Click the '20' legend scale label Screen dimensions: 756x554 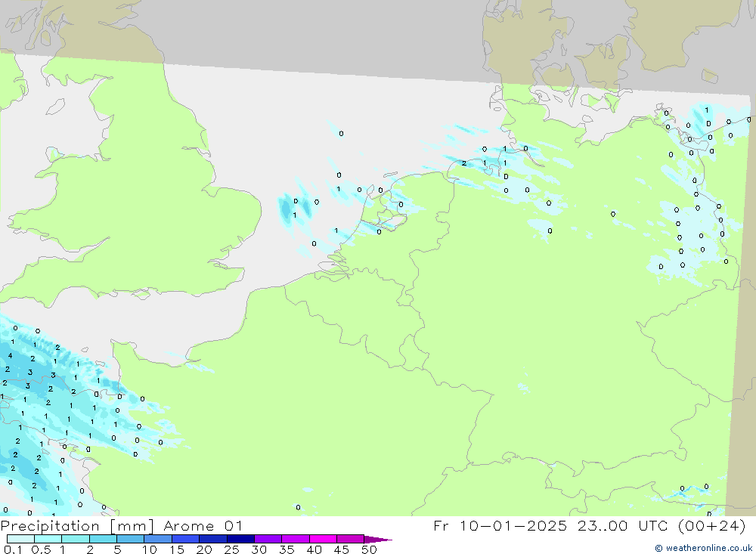click(x=204, y=549)
